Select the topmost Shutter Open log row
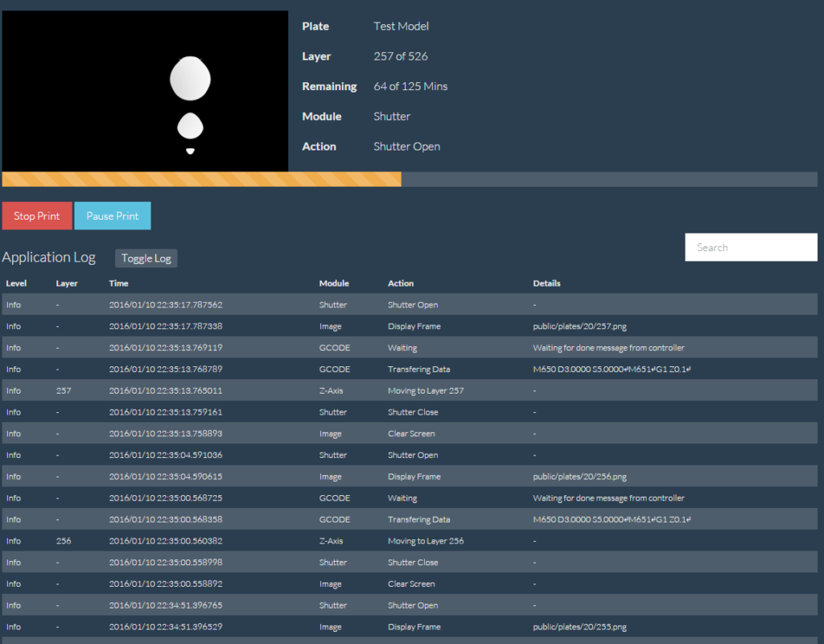 click(x=412, y=305)
